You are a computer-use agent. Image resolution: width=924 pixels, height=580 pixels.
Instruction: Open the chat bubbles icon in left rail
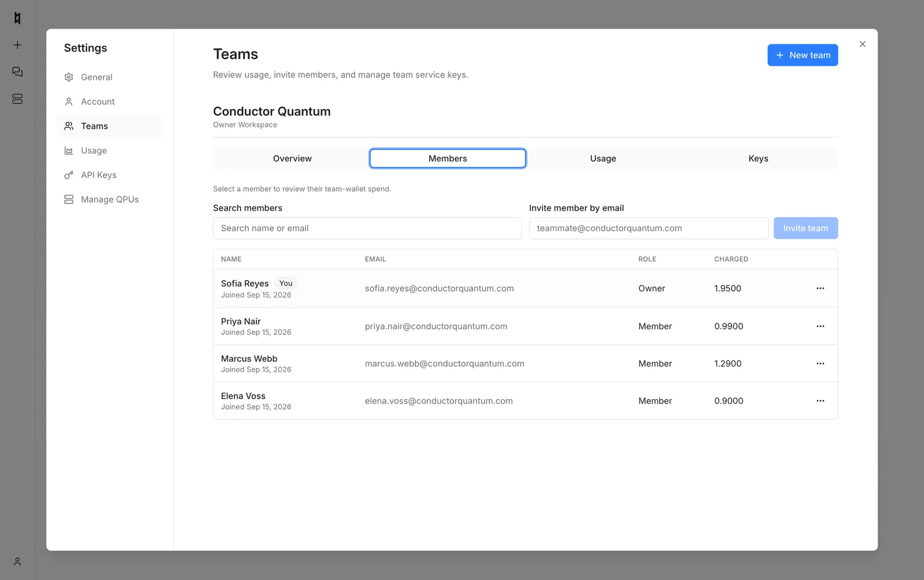17,72
